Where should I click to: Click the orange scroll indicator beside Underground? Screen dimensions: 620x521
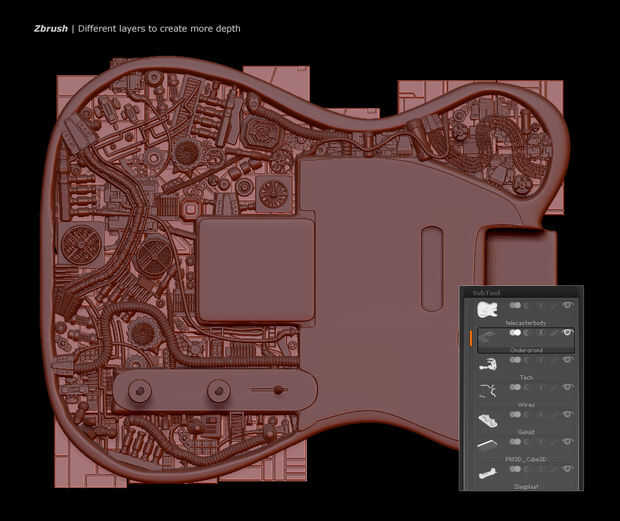[471, 339]
